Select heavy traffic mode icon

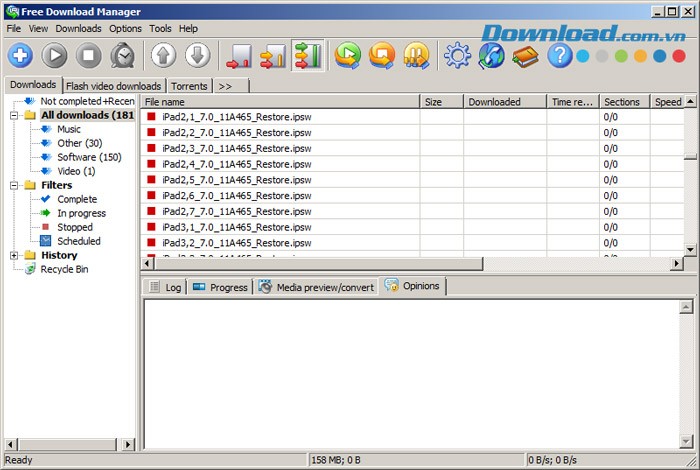coord(307,56)
